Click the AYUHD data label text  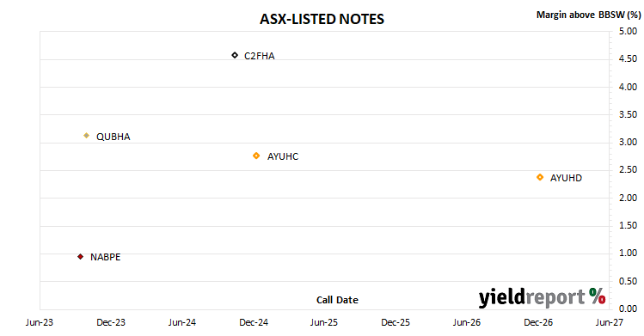[x=566, y=178]
